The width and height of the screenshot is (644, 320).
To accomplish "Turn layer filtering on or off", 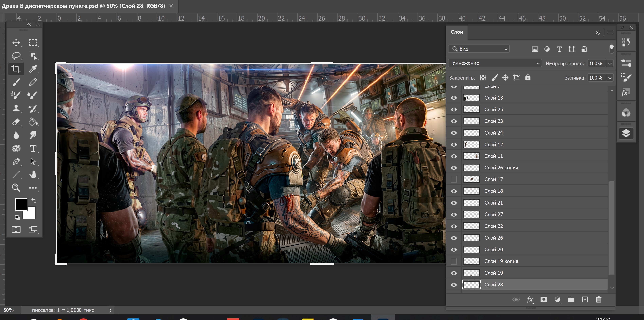I will point(611,49).
